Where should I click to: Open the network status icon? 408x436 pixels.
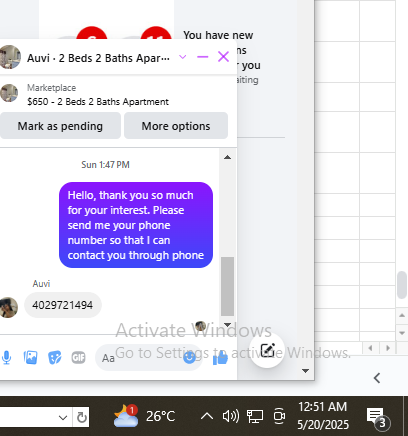point(255,416)
